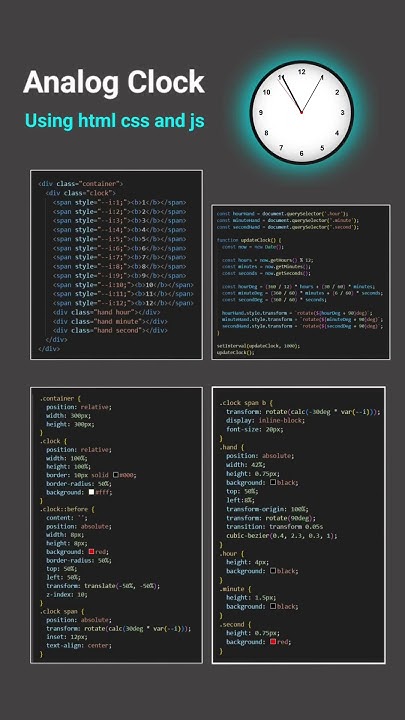The image size is (405, 720).
Task: Click the red swatch in .clock::before rule
Action: click(91, 551)
